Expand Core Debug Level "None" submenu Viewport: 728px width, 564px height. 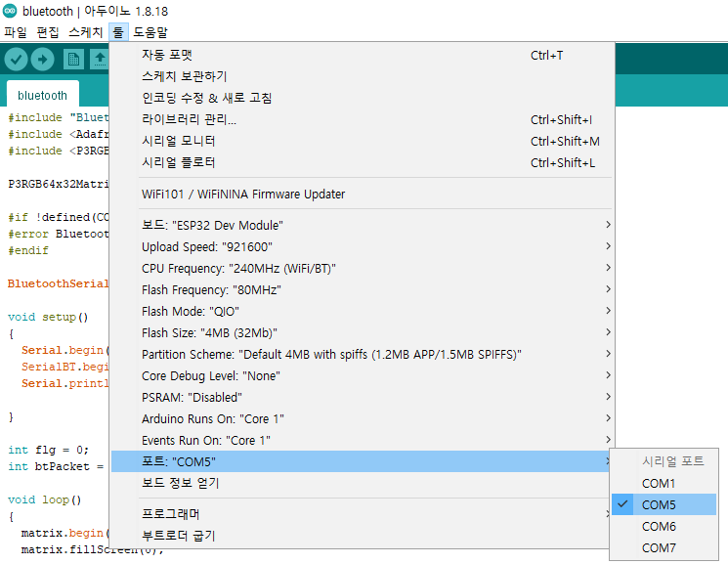(x=363, y=376)
